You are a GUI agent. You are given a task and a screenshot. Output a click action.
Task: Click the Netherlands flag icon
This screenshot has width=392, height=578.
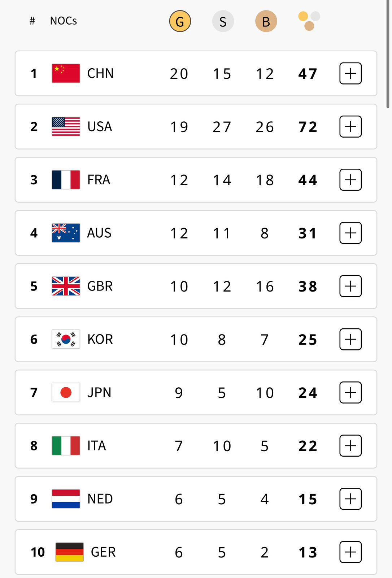pos(66,499)
